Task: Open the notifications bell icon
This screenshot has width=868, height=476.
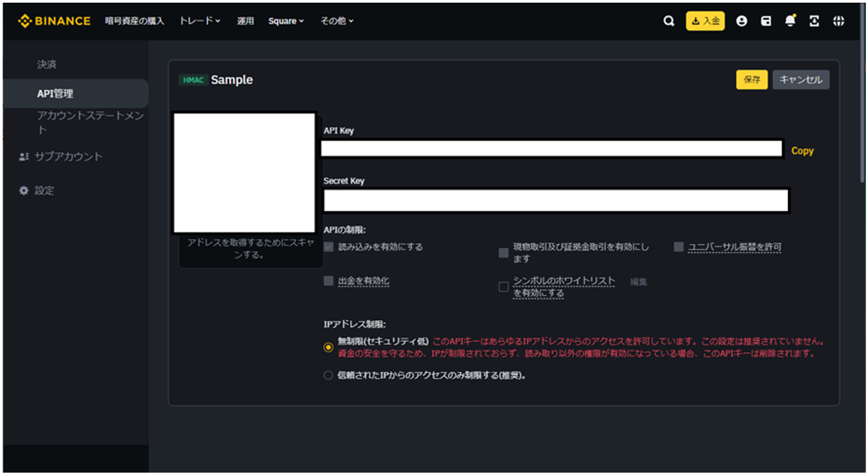Action: [790, 21]
